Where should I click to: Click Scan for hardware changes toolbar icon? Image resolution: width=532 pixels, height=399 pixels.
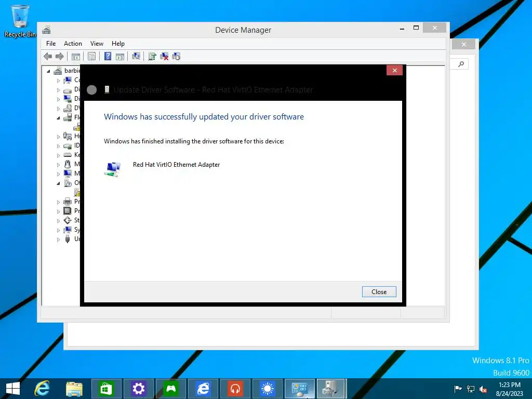click(136, 56)
